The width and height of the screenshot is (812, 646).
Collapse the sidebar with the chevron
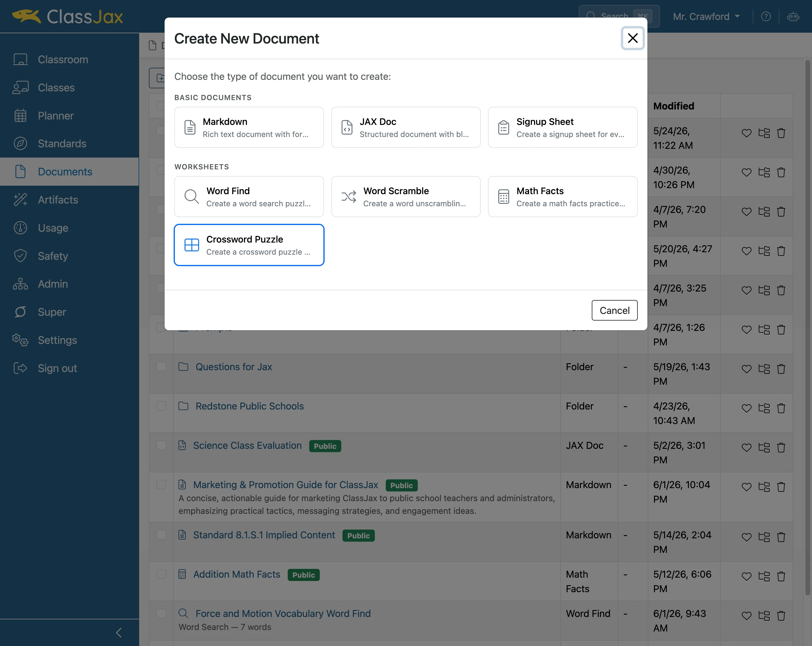click(x=119, y=633)
